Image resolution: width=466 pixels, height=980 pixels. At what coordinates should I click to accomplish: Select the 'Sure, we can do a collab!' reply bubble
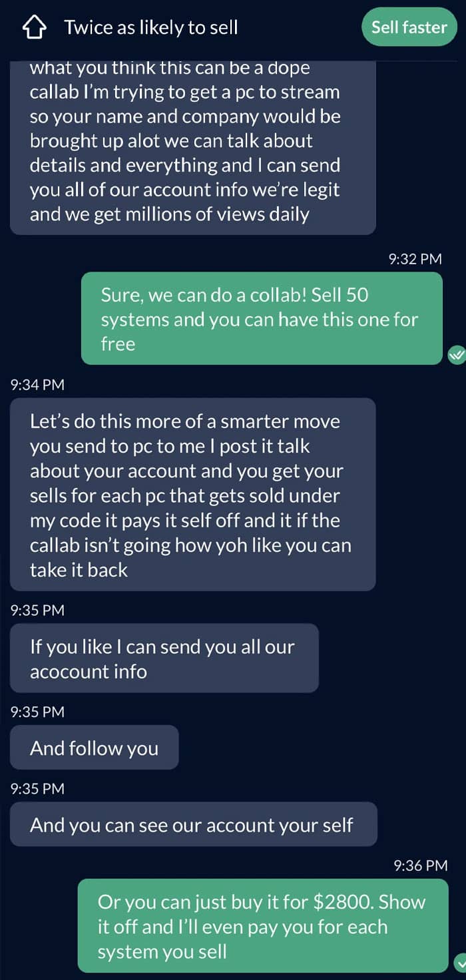[262, 318]
